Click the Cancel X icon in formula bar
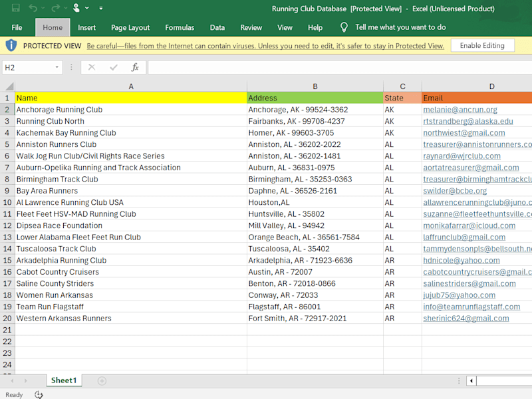Screen dimensions: 532x399 click(92, 68)
